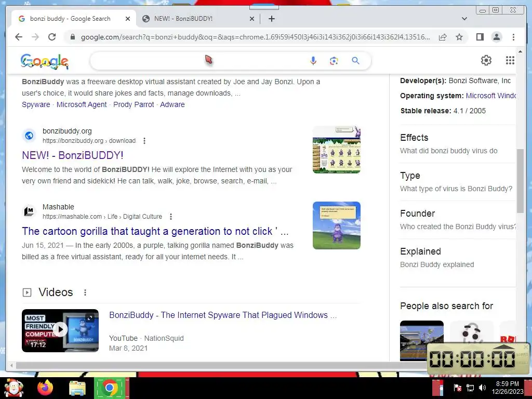This screenshot has width=532, height=399.
Task: Click the 00:00:00 timer widget
Action: 478,358
